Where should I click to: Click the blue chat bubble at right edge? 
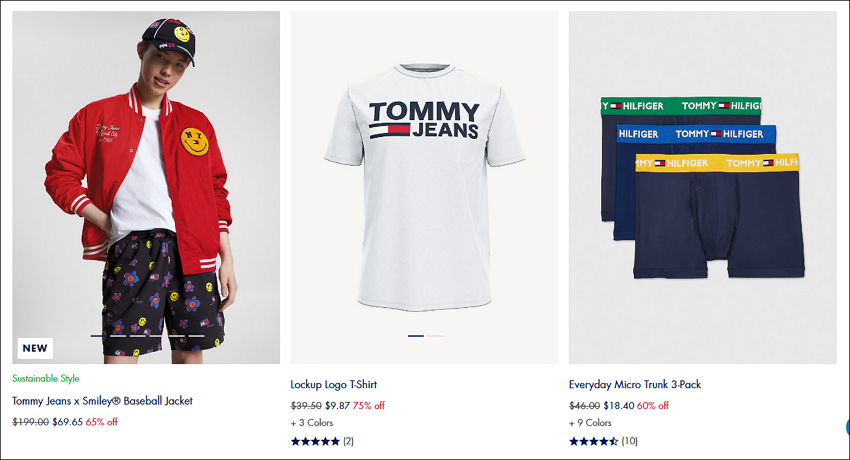coord(847,427)
